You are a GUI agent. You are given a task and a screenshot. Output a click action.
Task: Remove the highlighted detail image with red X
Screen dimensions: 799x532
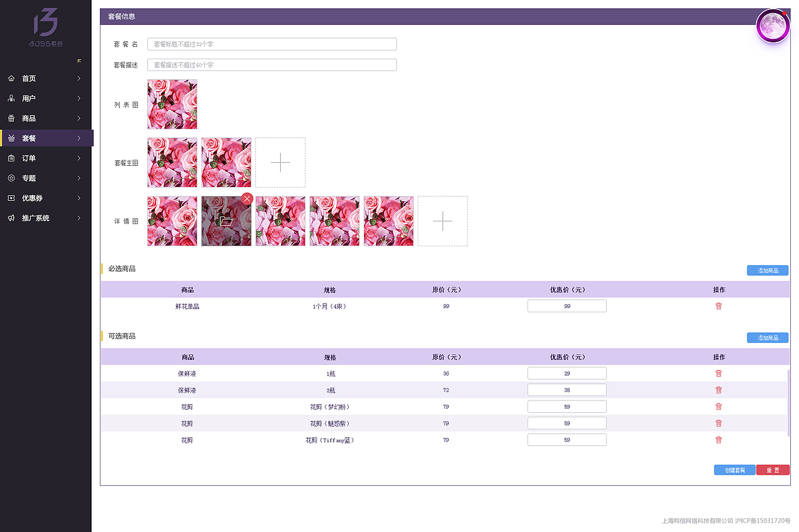click(247, 198)
